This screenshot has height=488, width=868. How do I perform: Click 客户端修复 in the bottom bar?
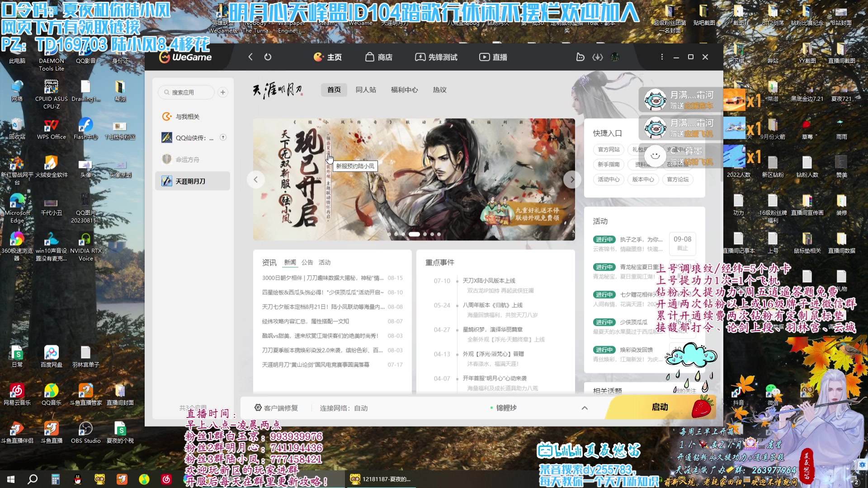point(276,408)
